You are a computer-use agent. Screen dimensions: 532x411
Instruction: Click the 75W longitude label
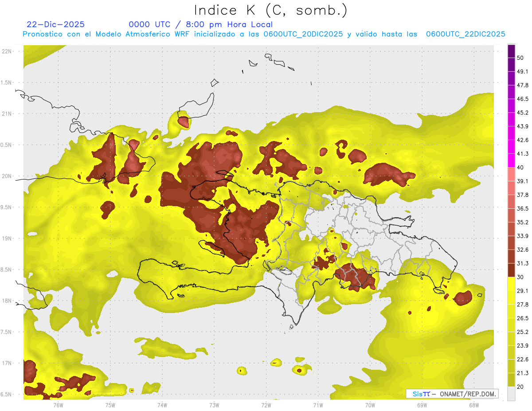tap(110, 405)
